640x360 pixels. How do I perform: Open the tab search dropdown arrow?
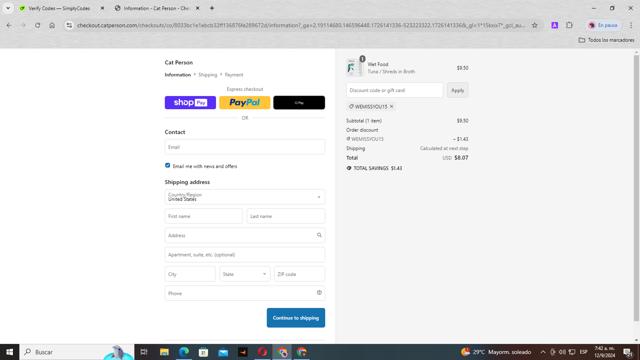coord(8,8)
